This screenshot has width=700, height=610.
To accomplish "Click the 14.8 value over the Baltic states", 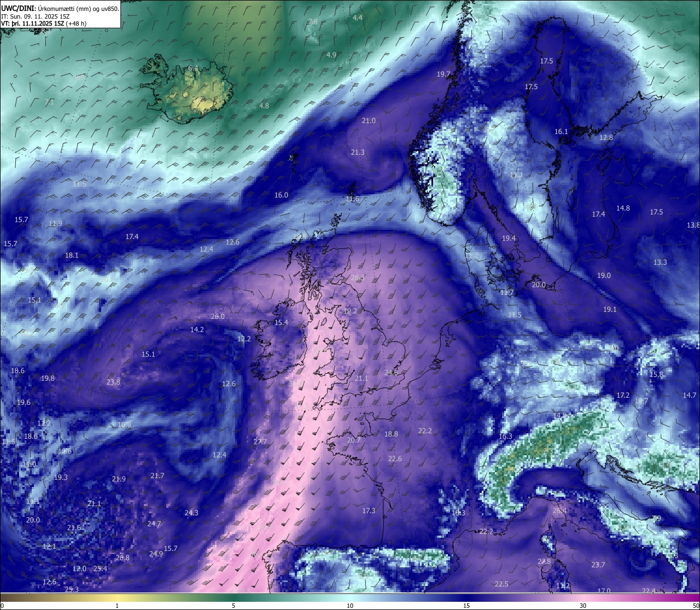I will tap(623, 208).
